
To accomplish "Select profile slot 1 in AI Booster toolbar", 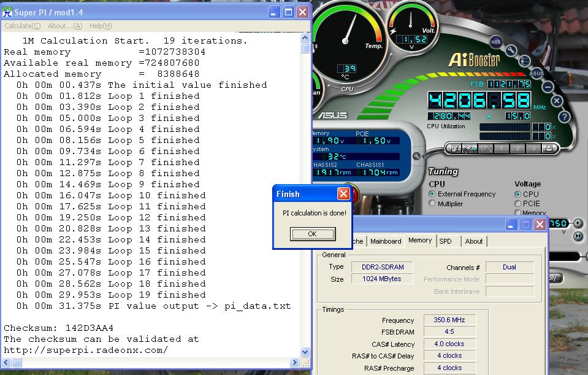I will point(502,149).
